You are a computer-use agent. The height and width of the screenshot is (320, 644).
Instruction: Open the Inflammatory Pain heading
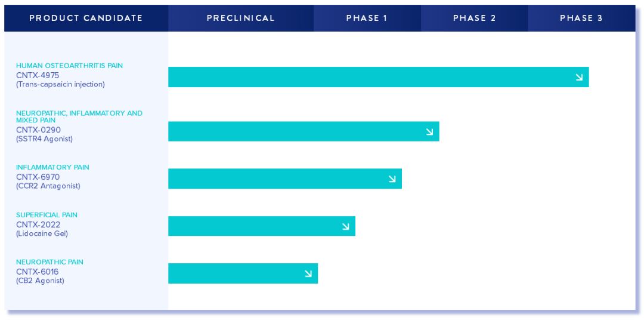[x=52, y=167]
